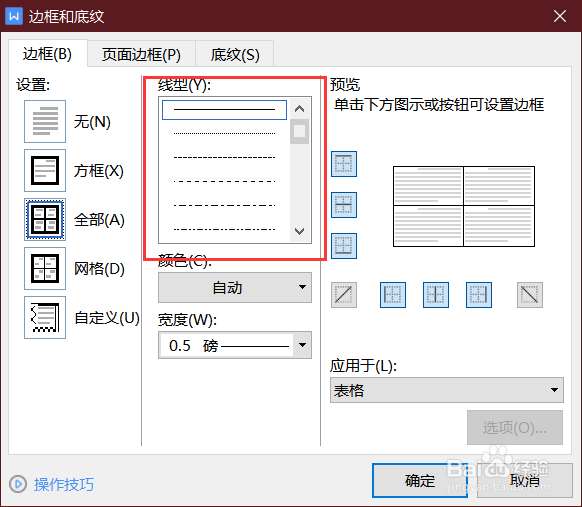
Task: Toggle the right border button
Action: click(479, 295)
